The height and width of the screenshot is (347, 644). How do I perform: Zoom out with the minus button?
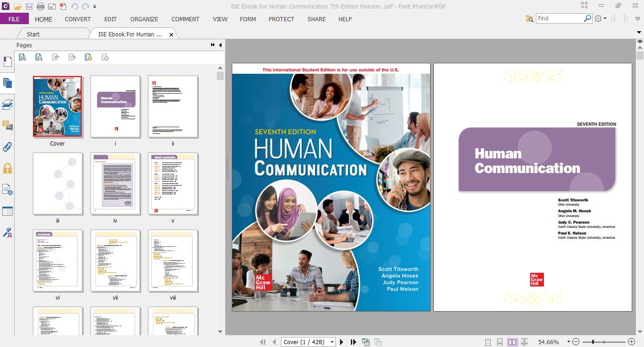click(x=576, y=342)
